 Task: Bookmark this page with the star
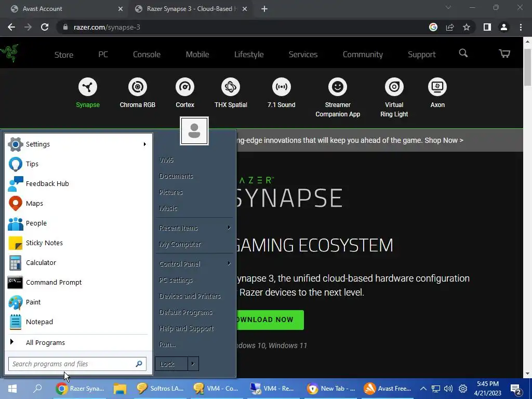[x=467, y=27]
